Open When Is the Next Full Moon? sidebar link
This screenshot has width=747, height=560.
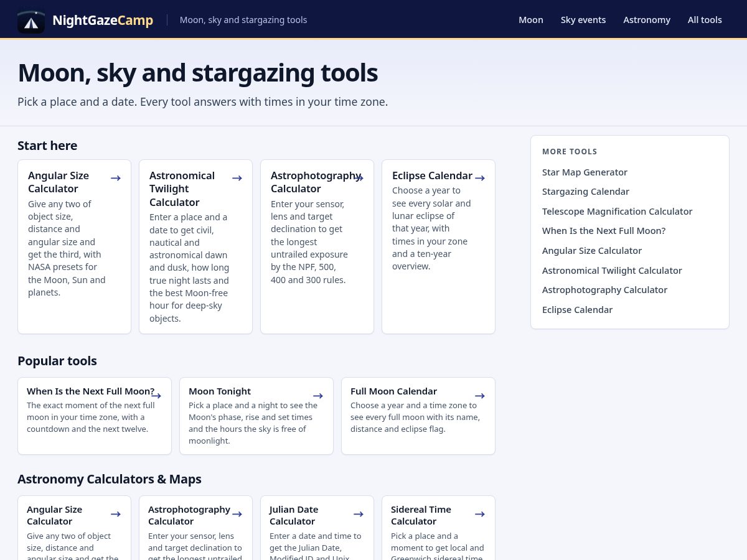click(604, 231)
